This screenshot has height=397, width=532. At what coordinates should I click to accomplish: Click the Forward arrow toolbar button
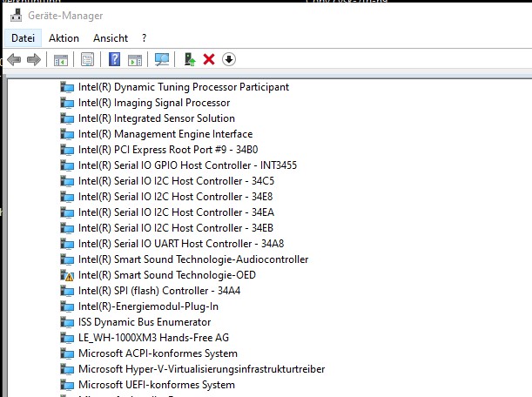[x=34, y=60]
